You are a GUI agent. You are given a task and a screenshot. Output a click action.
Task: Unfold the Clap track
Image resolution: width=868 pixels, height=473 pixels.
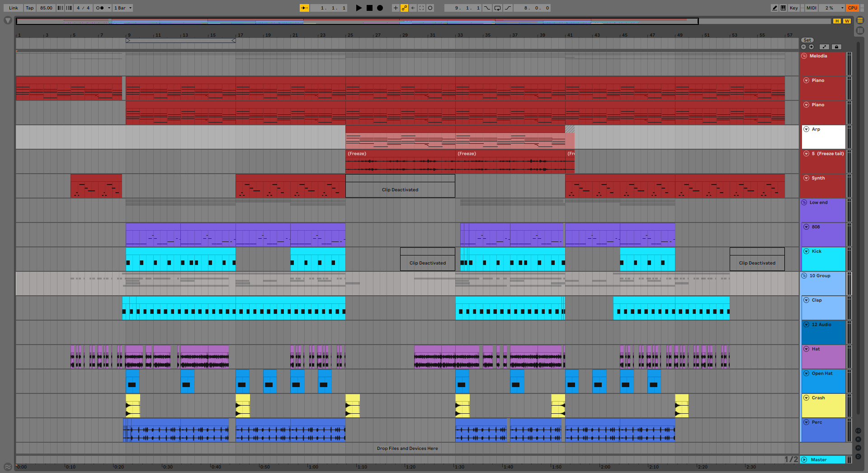coord(806,300)
